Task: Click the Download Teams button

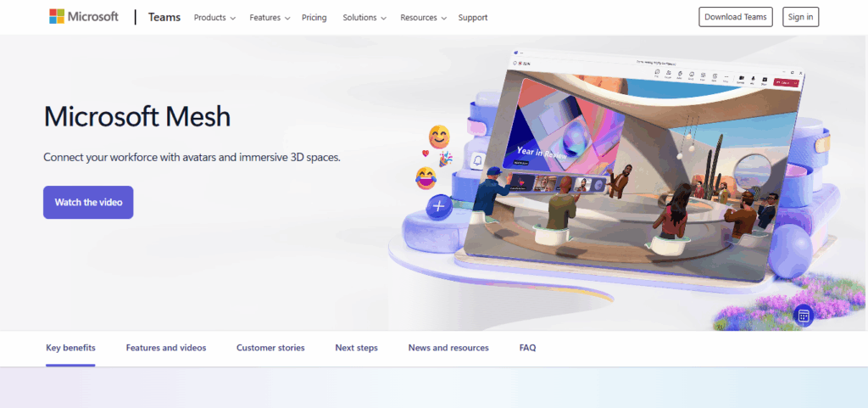Action: 736,17
